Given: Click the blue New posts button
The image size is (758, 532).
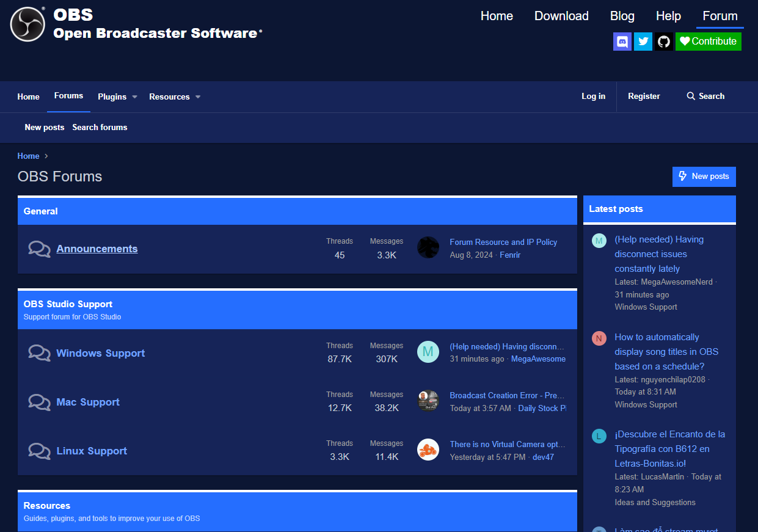Looking at the screenshot, I should coord(704,177).
